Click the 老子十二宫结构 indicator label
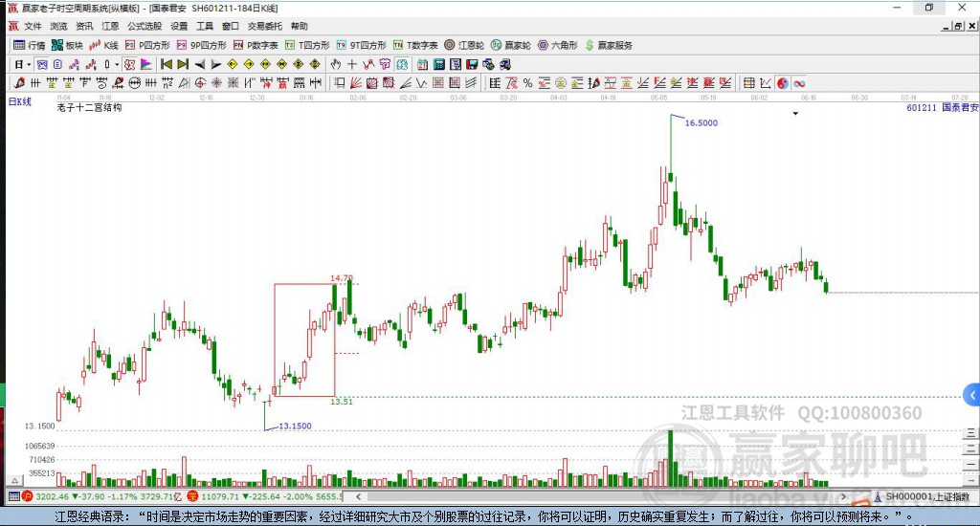The image size is (980, 526). tap(89, 107)
